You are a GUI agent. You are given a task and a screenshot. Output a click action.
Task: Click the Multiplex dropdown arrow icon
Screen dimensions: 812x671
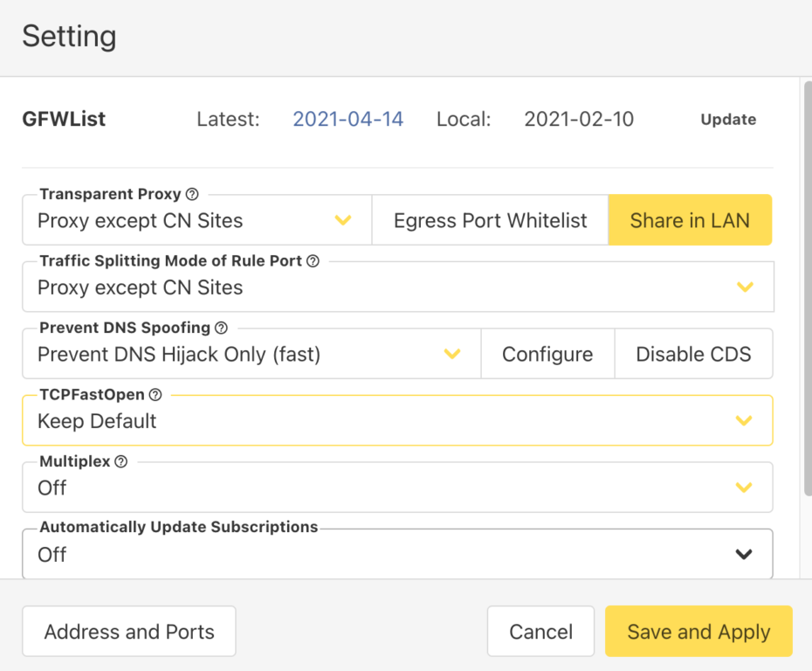coord(745,488)
